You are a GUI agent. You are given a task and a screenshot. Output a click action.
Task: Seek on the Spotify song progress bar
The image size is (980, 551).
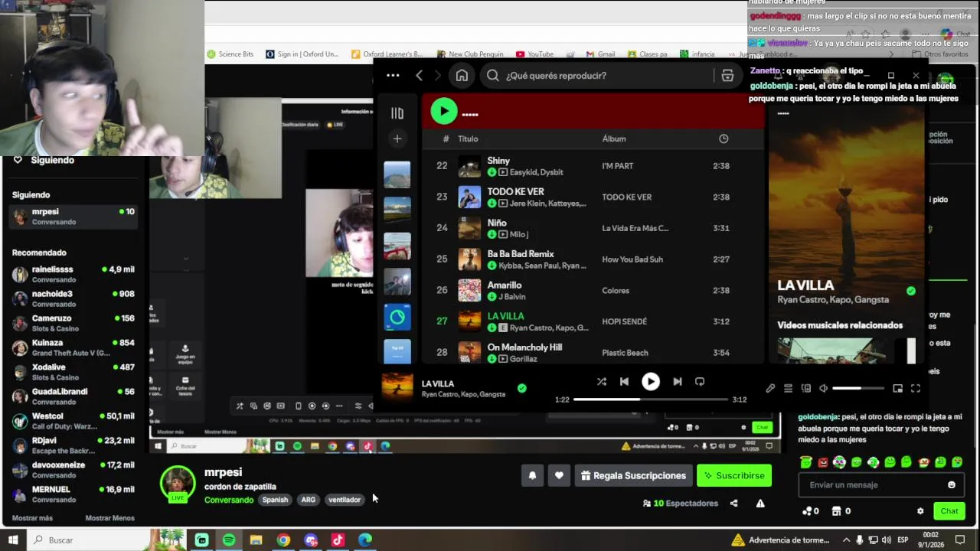pyautogui.click(x=651, y=399)
